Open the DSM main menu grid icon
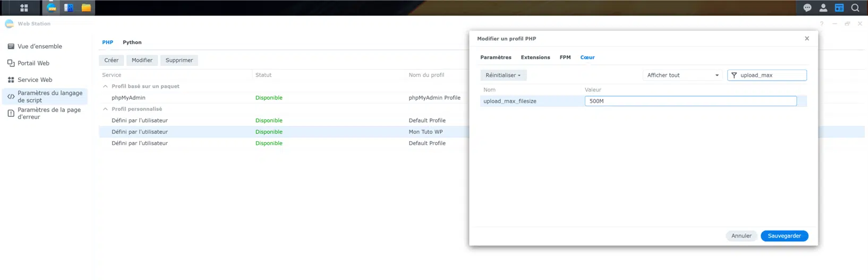The height and width of the screenshot is (280, 868). click(x=24, y=7)
